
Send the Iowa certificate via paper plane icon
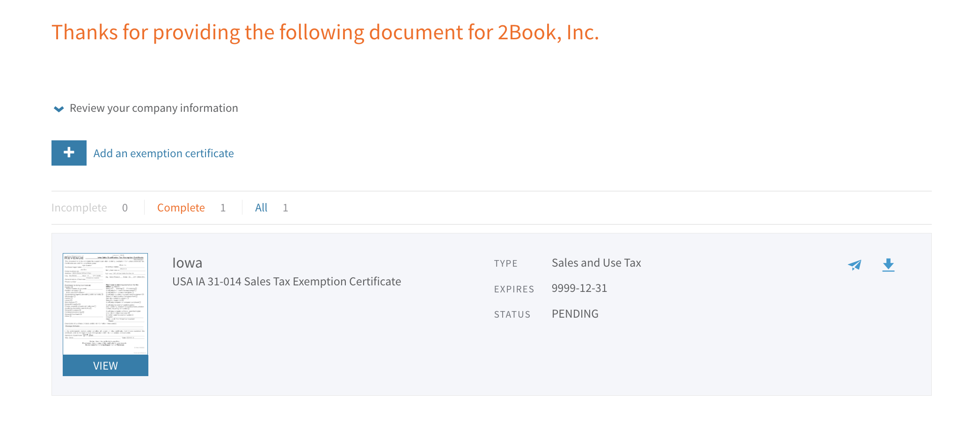855,265
